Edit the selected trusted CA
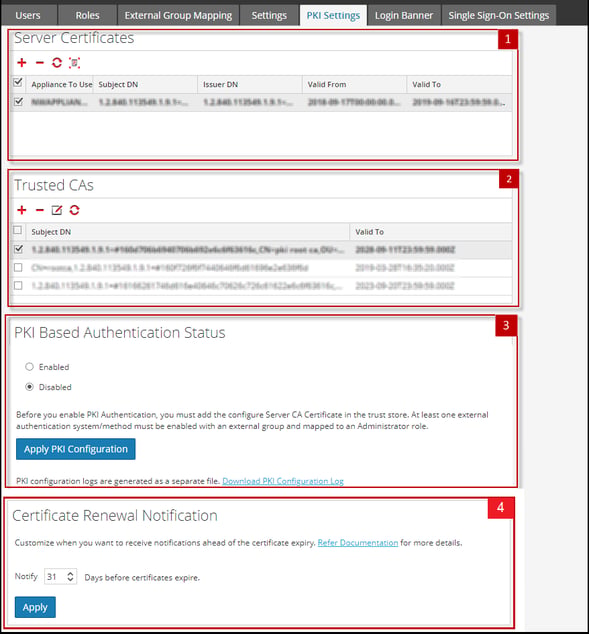Viewport: 589px width, 634px height. click(x=57, y=210)
